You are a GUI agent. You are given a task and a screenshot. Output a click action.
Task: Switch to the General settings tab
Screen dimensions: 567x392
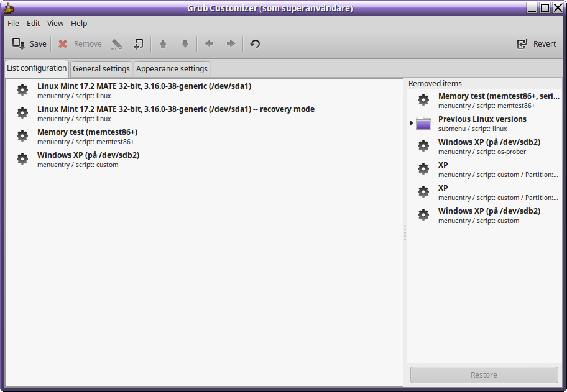101,68
